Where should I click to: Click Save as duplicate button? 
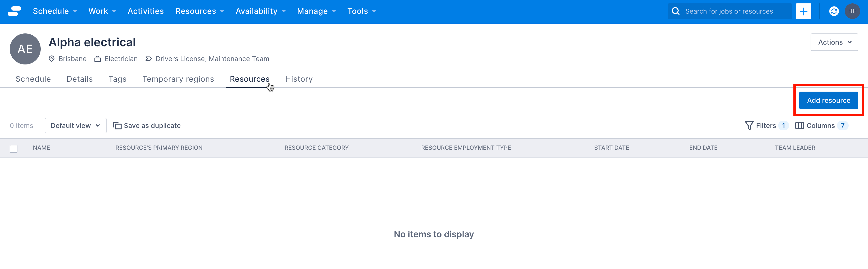[147, 125]
